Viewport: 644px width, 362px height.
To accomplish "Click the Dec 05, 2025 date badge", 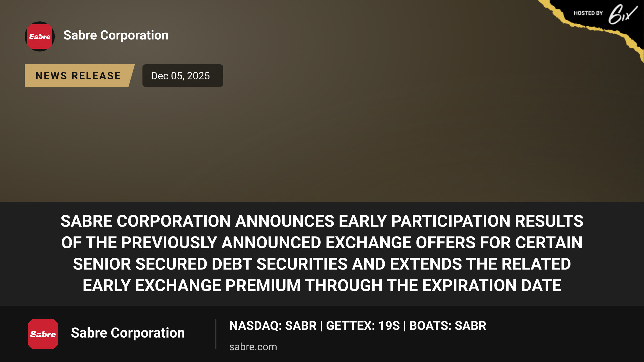I will click(x=183, y=76).
